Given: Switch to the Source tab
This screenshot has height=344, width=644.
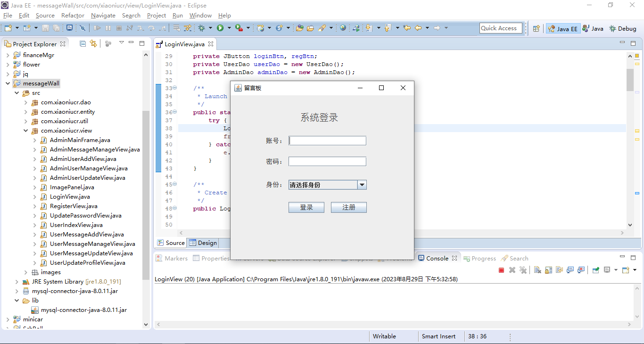Looking at the screenshot, I should coord(171,243).
